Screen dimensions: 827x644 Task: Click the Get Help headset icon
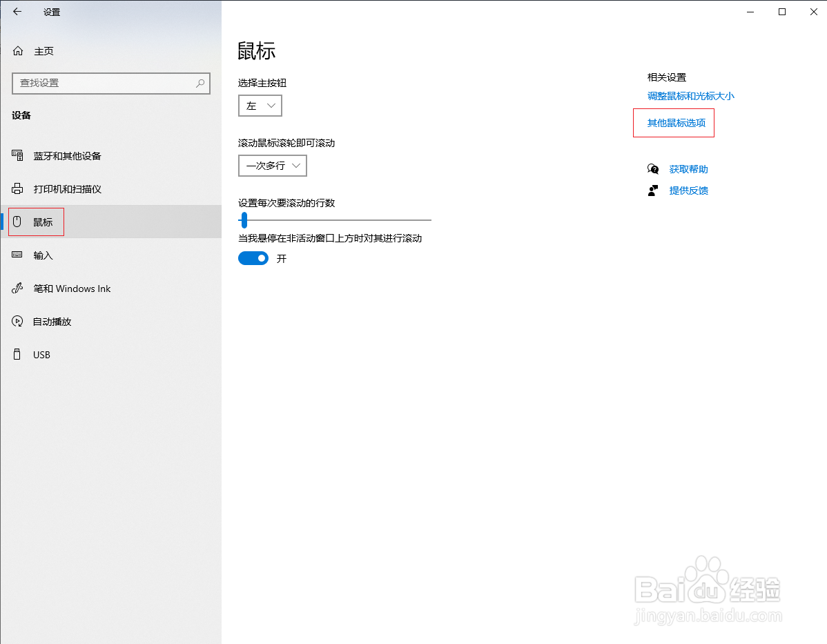[652, 168]
